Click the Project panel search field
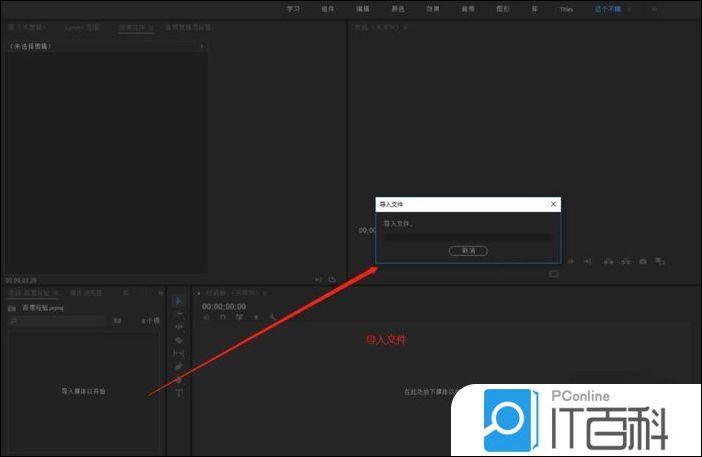702x457 pixels. pyautogui.click(x=57, y=321)
